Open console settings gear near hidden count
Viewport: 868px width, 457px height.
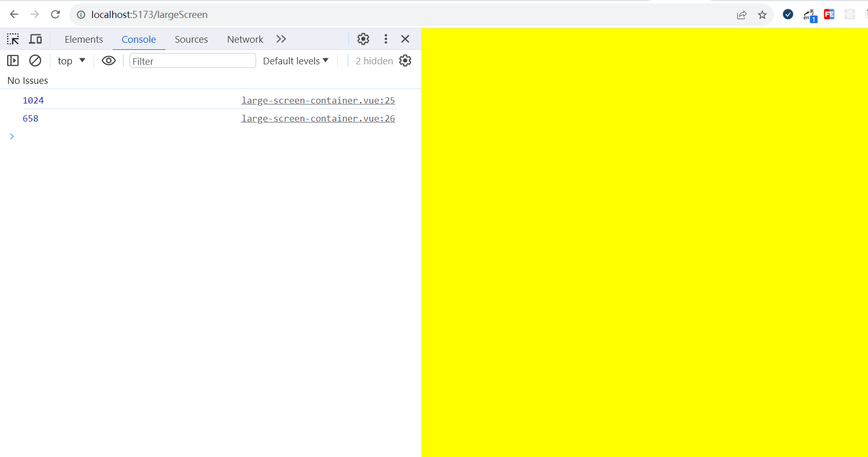click(405, 61)
